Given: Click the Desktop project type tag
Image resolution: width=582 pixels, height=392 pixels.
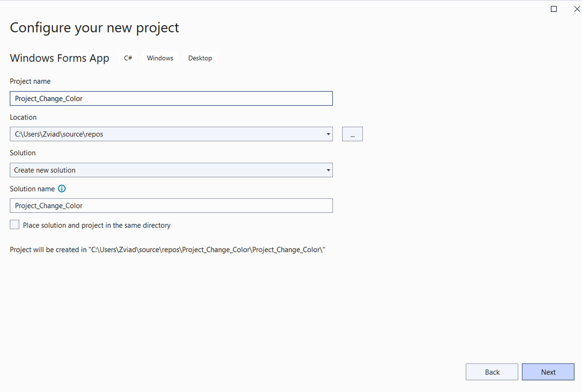Looking at the screenshot, I should tap(200, 58).
